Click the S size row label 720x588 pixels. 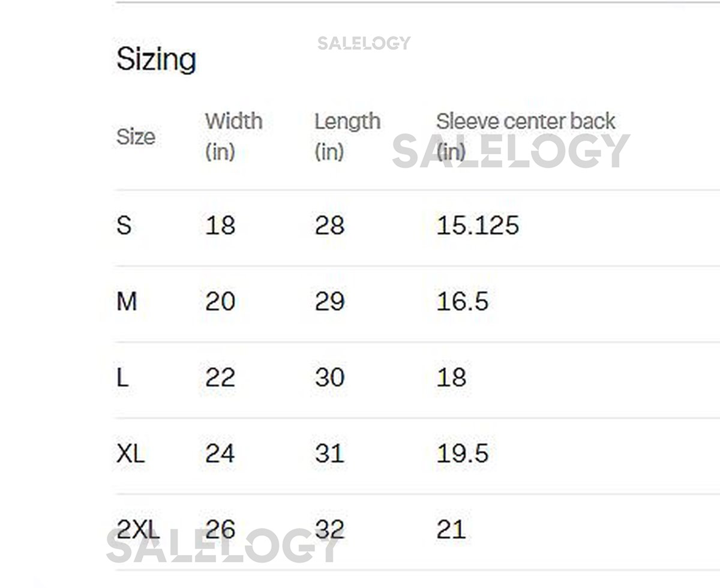(x=124, y=226)
